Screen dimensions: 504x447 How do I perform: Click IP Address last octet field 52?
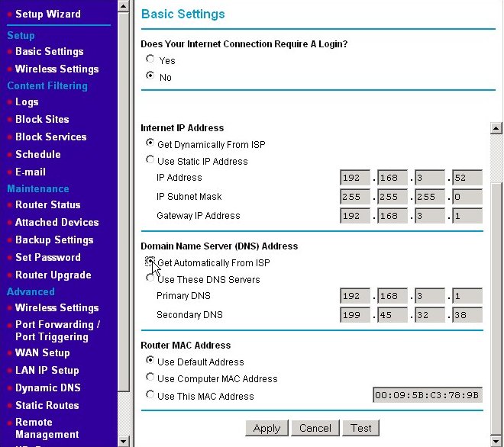(x=467, y=178)
